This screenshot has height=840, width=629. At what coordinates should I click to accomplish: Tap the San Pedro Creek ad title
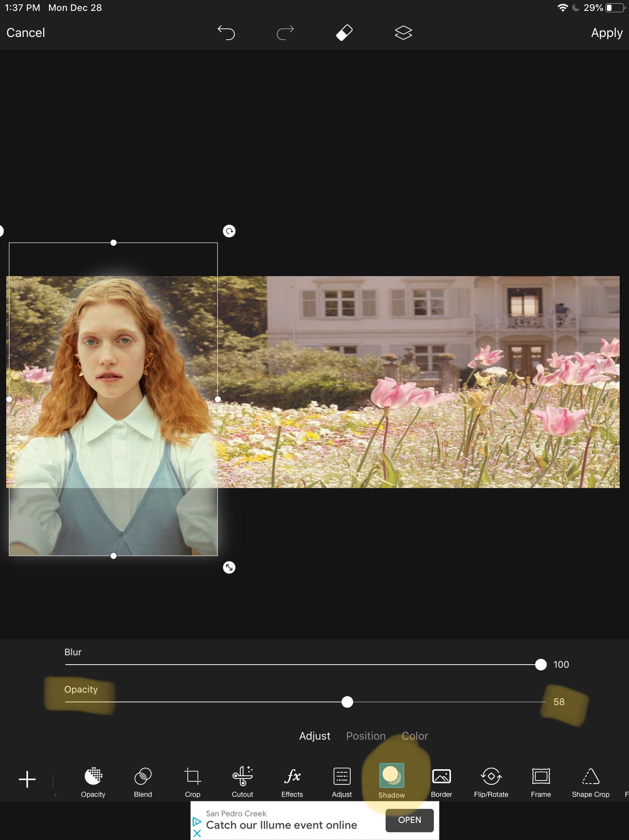(x=236, y=814)
